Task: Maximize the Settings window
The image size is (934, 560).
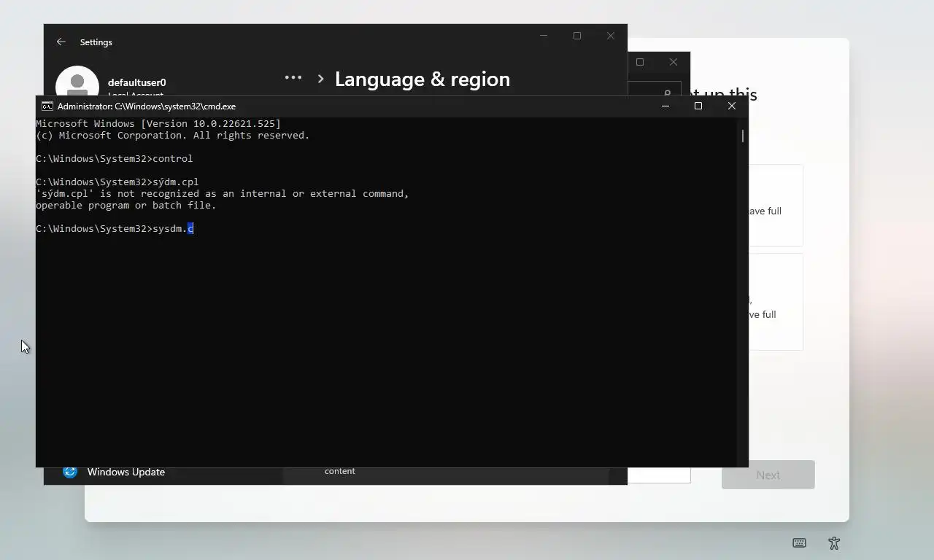Action: click(577, 36)
